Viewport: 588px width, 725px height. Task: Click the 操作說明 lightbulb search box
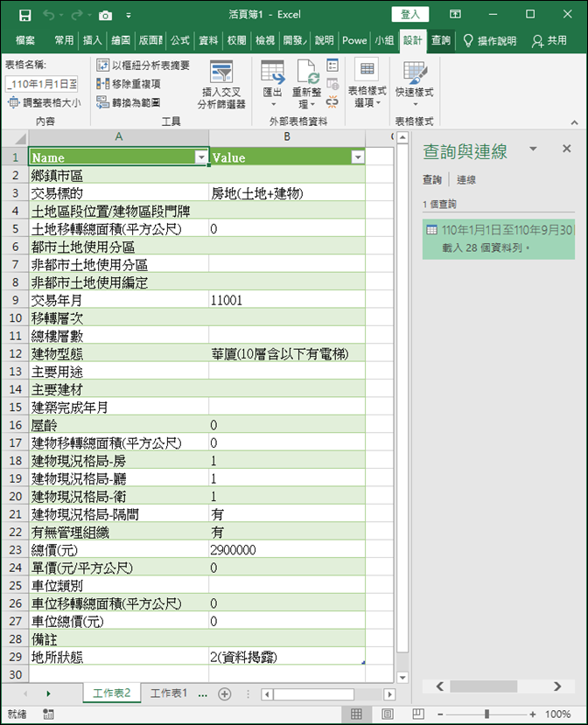coord(490,41)
